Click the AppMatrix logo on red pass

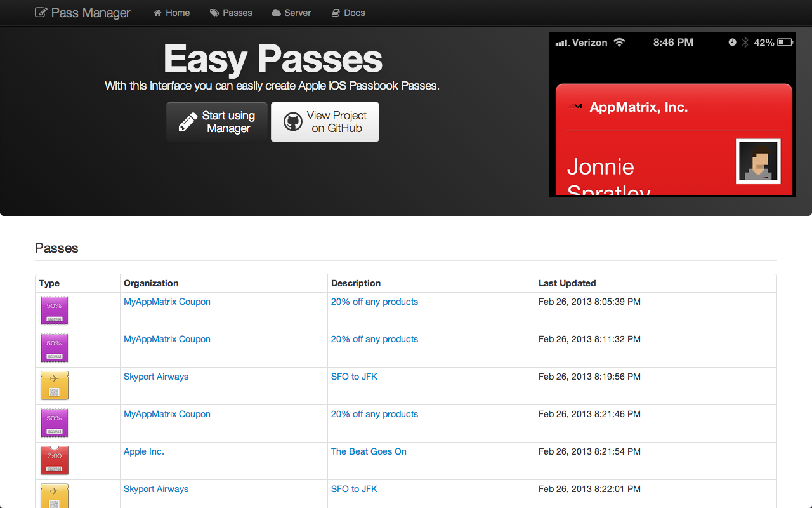pos(575,107)
